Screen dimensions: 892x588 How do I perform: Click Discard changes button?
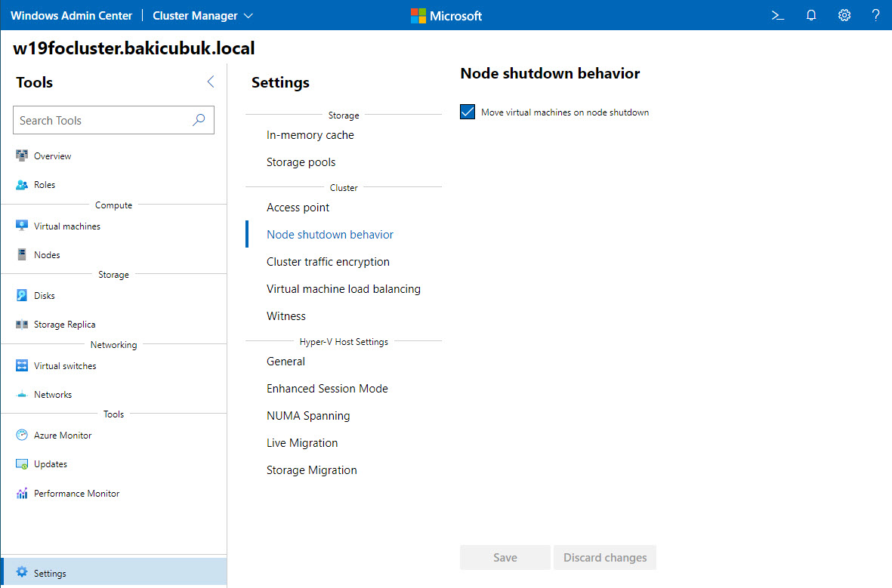pyautogui.click(x=605, y=557)
